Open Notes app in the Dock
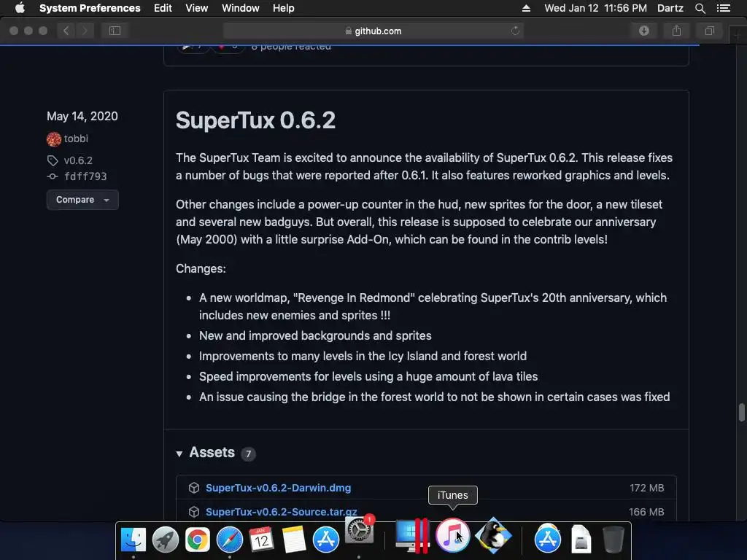Viewport: 747px width, 560px height. pyautogui.click(x=293, y=540)
